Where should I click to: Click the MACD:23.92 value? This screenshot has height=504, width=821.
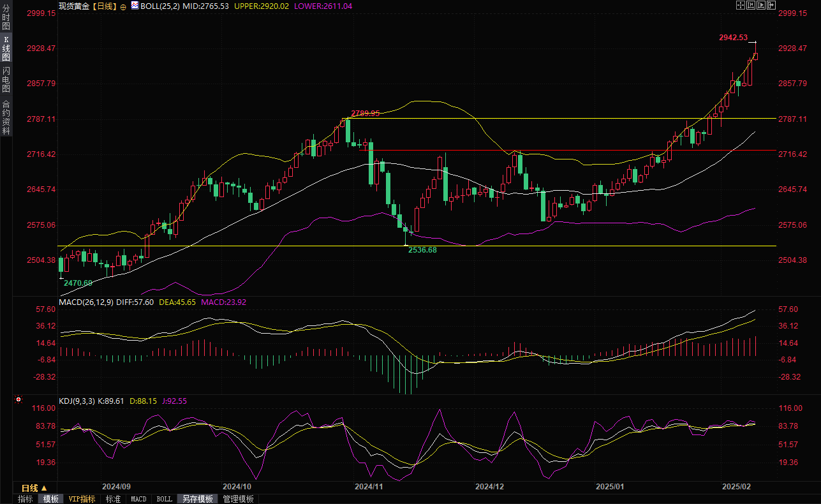[223, 302]
